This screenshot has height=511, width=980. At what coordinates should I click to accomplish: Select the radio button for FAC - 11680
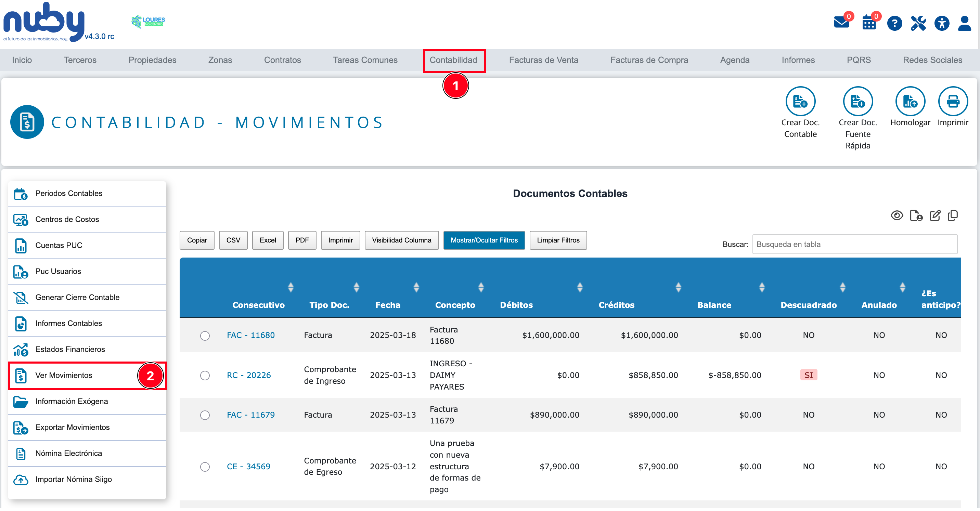(x=205, y=336)
